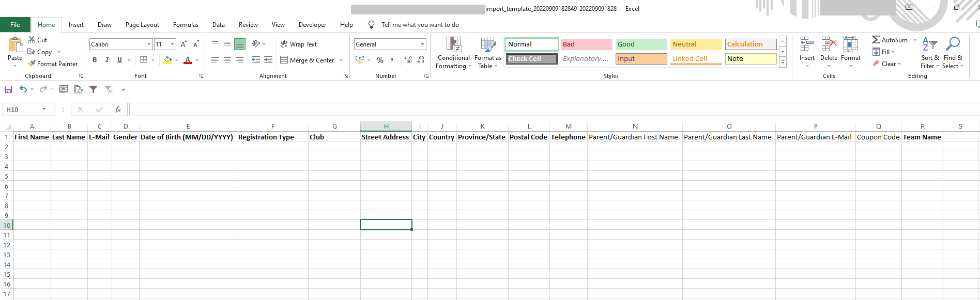Viewport: 980px width, 300px height.
Task: Switch to the Page Layout tab
Action: (142, 25)
